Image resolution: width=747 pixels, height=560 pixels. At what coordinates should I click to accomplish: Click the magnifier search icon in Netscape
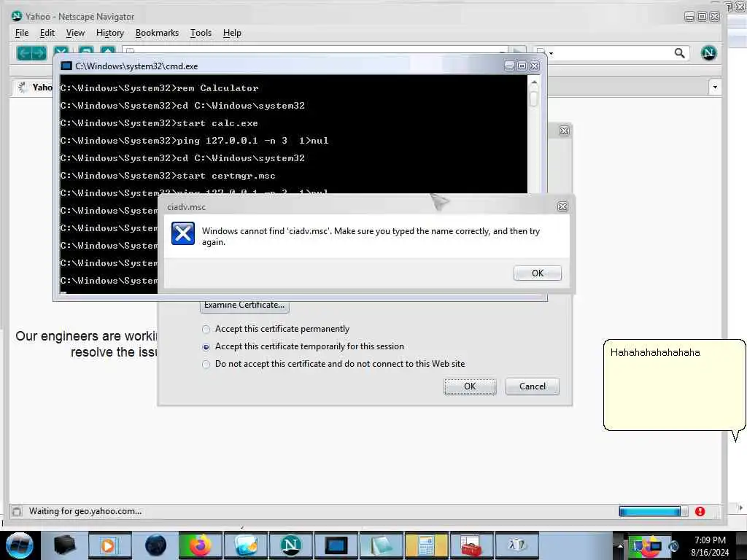(x=680, y=53)
